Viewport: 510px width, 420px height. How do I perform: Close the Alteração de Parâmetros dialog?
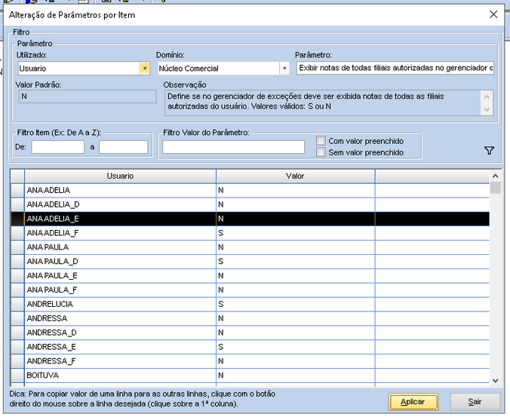[493, 14]
